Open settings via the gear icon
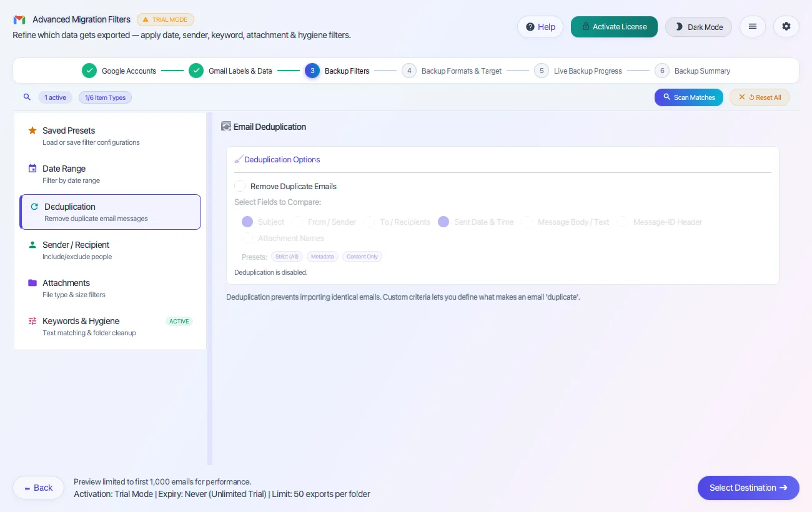 (786, 27)
